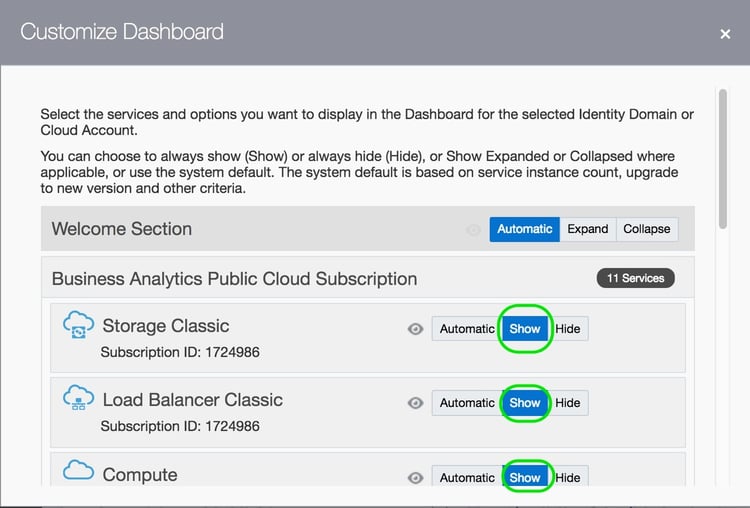Set Welcome Section to Expand
Screen dimensions: 750x508
[x=588, y=229]
